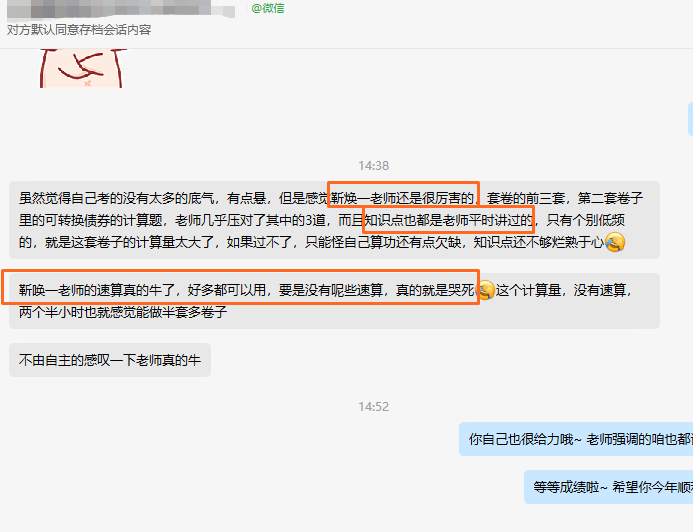693x532 pixels.
Task: Click highlighted text 靳焕一老师还是很厉害的
Action: click(403, 198)
